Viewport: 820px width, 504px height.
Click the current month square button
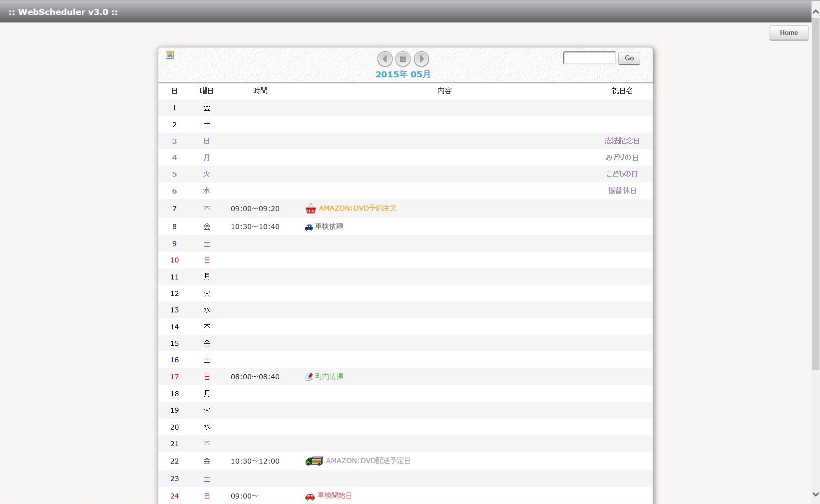pos(403,59)
